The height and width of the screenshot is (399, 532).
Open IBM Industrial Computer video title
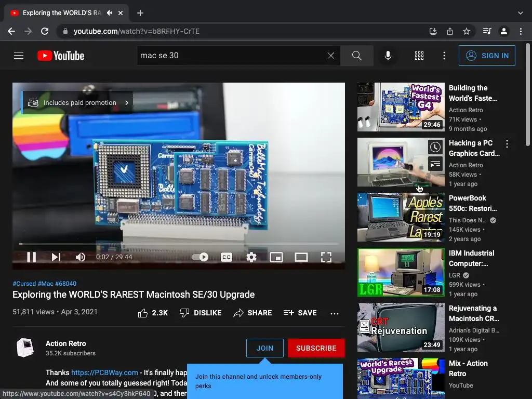pyautogui.click(x=471, y=258)
